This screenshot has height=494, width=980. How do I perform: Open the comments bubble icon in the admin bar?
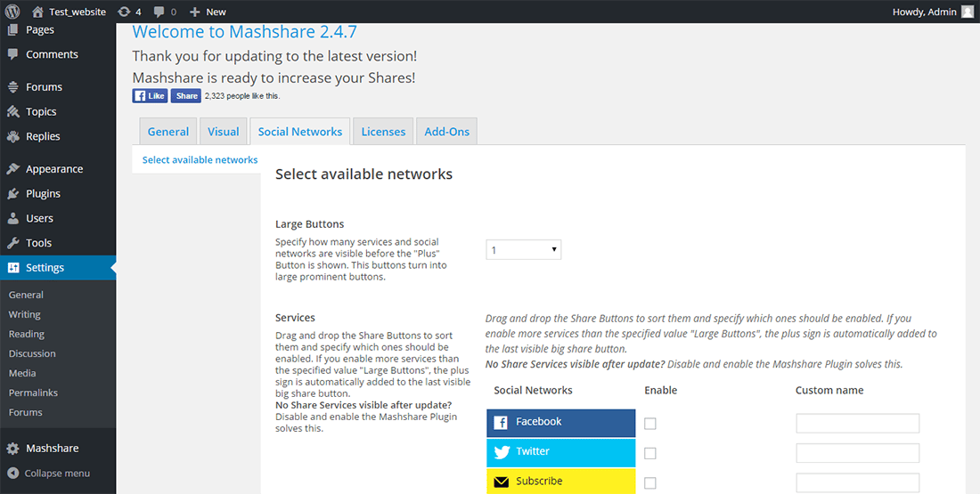point(159,12)
